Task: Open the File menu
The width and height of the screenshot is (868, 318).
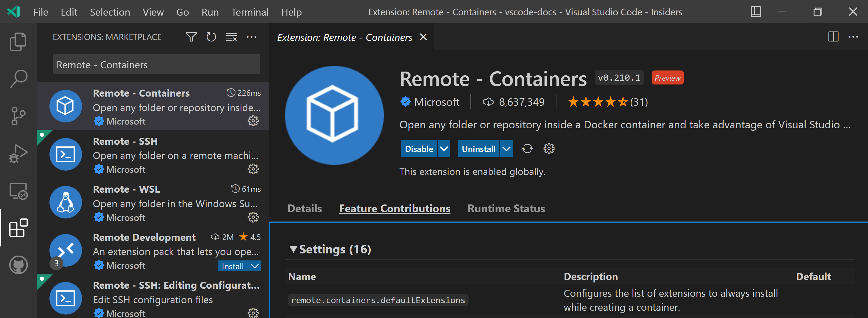Action: [x=41, y=12]
